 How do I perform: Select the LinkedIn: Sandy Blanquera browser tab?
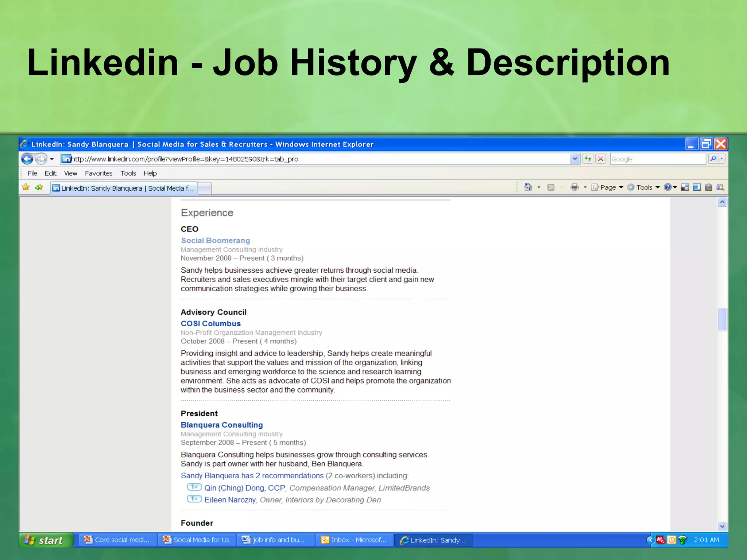(124, 188)
